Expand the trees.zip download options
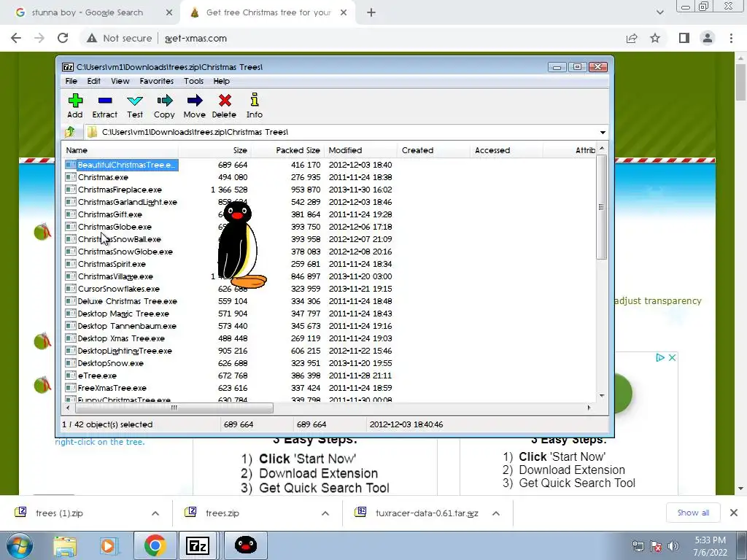Screen dimensions: 747x560 coord(325,513)
